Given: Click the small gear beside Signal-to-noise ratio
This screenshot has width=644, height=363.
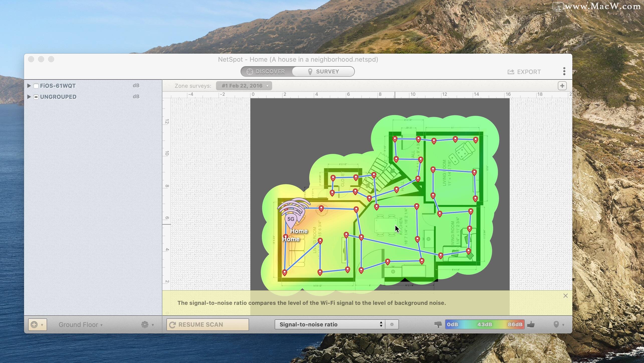Looking at the screenshot, I should [392, 324].
